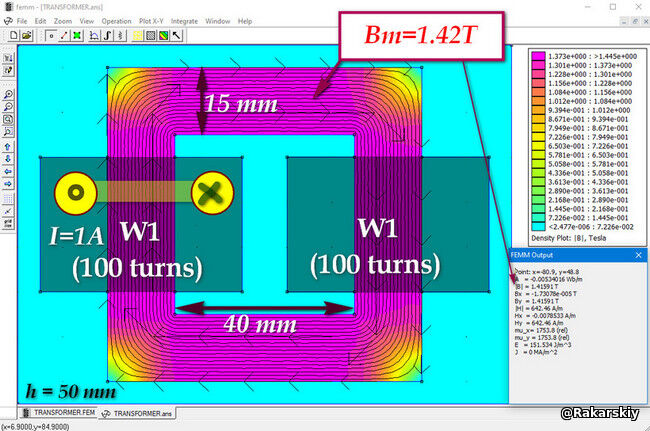Viewport: 650px width, 431px height.
Task: Select the '|B| = 1.41591 T' output line
Action: tap(537, 286)
